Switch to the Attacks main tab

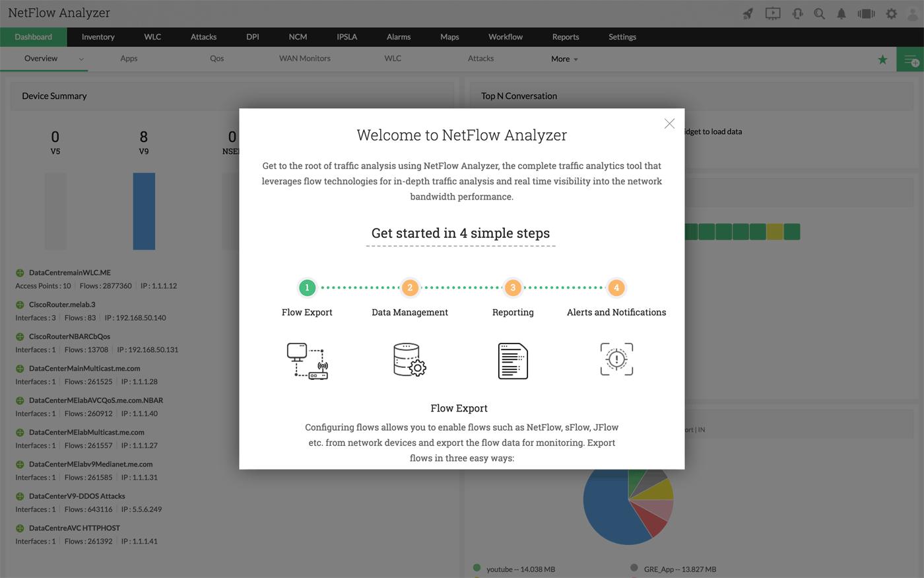coord(203,37)
